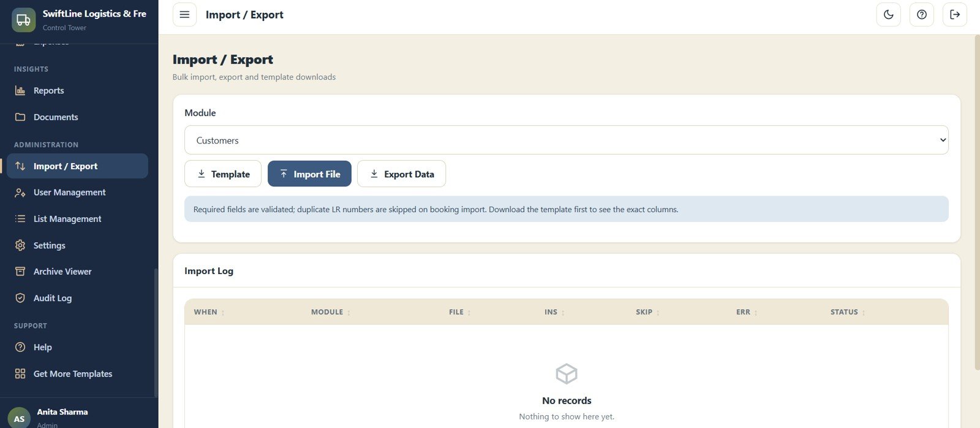The height and width of the screenshot is (428, 980).
Task: Click the 'SwiftLine Logistics & Fre' app title
Action: point(94,13)
